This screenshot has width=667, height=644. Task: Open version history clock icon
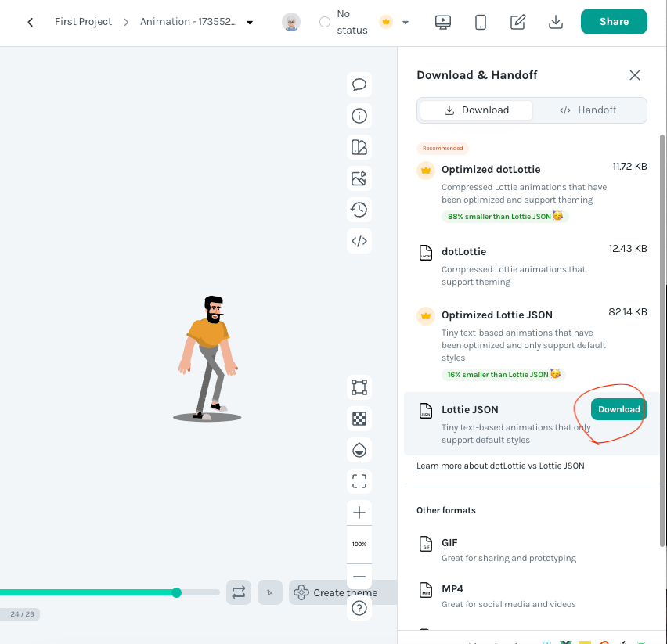pos(359,210)
